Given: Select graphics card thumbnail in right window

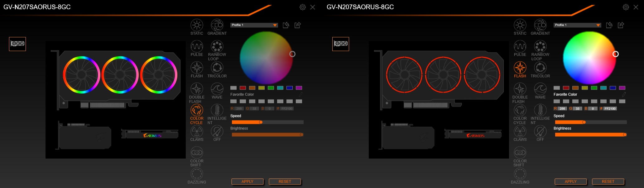Looking at the screenshot, I should tap(341, 44).
